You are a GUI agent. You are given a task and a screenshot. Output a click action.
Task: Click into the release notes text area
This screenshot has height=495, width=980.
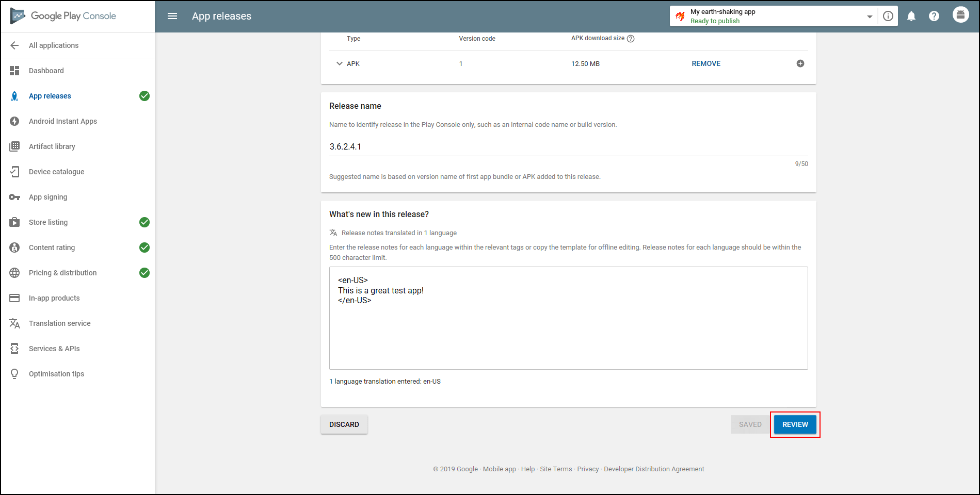point(569,318)
